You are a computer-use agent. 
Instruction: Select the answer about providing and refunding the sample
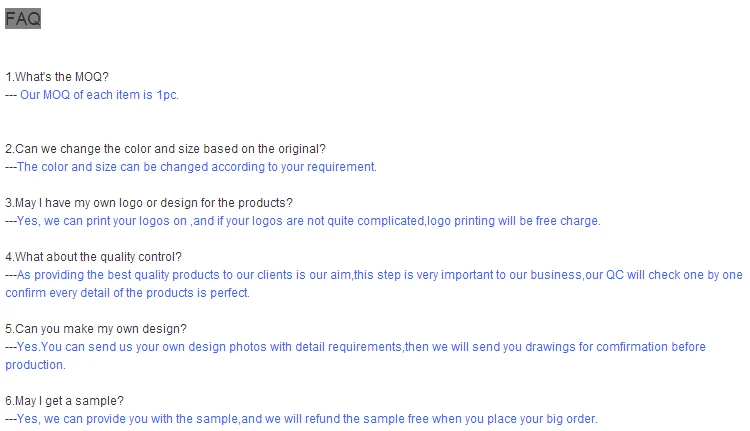point(300,419)
